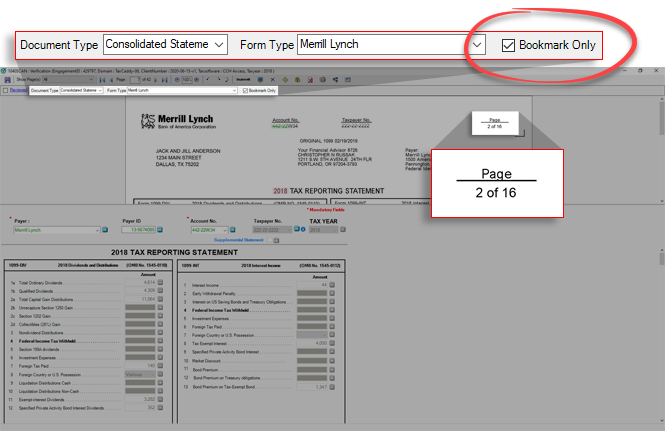Click the icon beside Total Ordinary Dividends amount
The image size is (665, 431).
click(160, 283)
